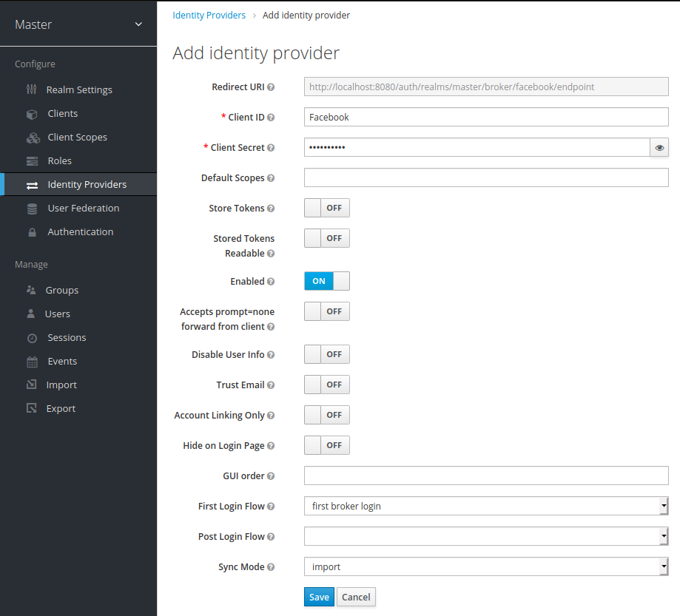Show help tooltip for Account Linking Only

click(x=271, y=416)
